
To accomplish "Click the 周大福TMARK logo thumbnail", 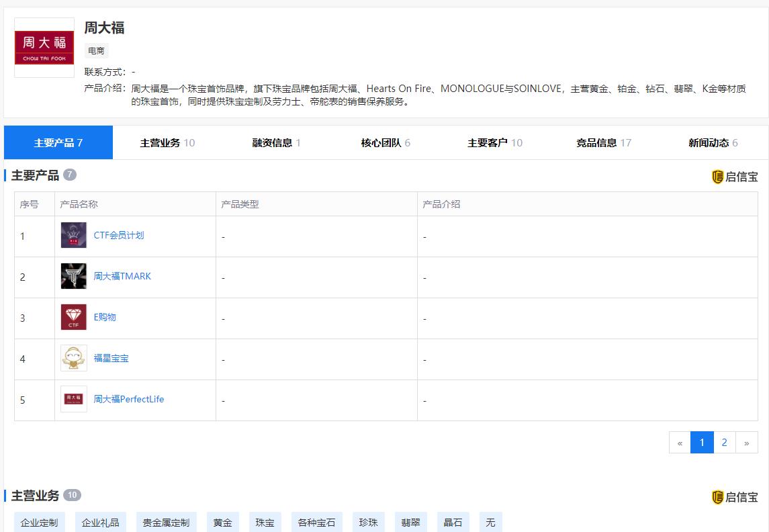I will pos(74,276).
